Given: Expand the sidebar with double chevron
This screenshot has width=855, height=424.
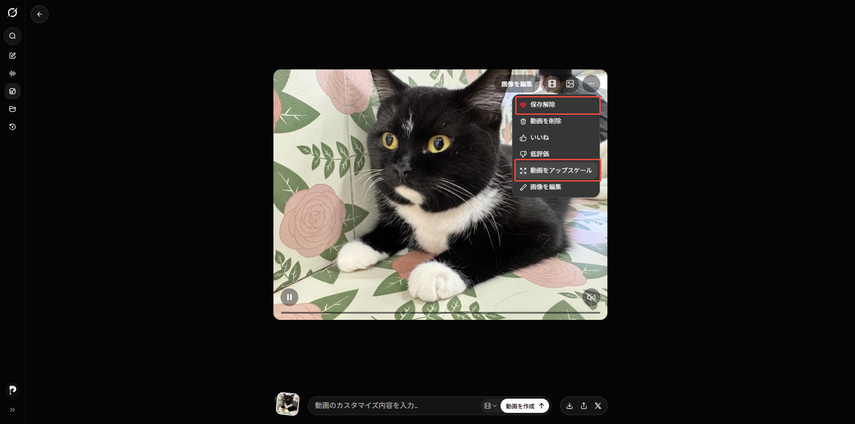Looking at the screenshot, I should [x=13, y=409].
